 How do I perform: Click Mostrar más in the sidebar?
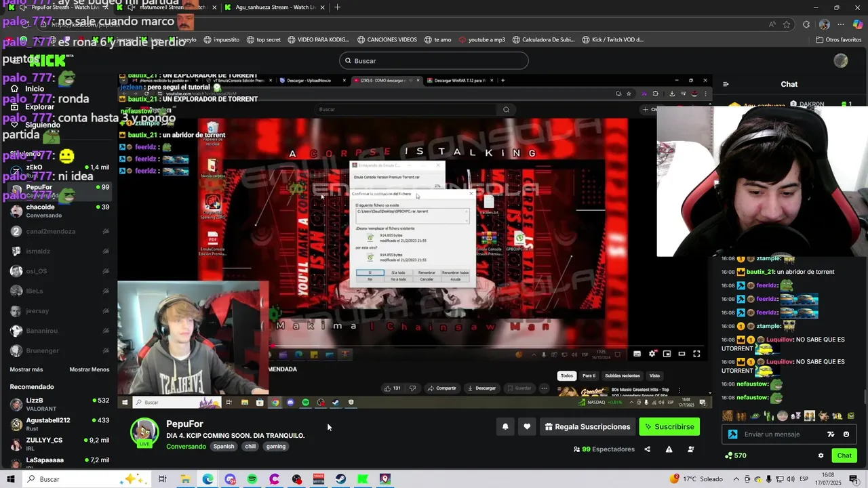26,369
